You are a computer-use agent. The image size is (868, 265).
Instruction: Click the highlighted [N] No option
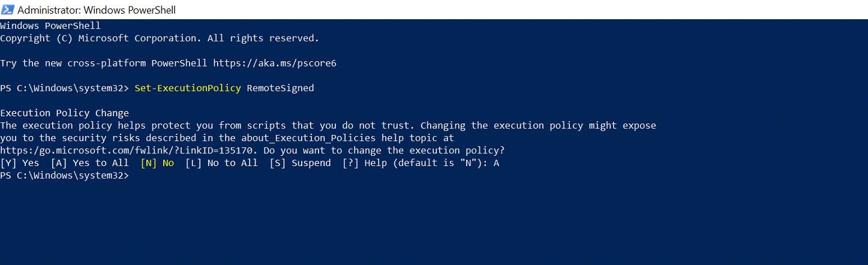coord(157,163)
